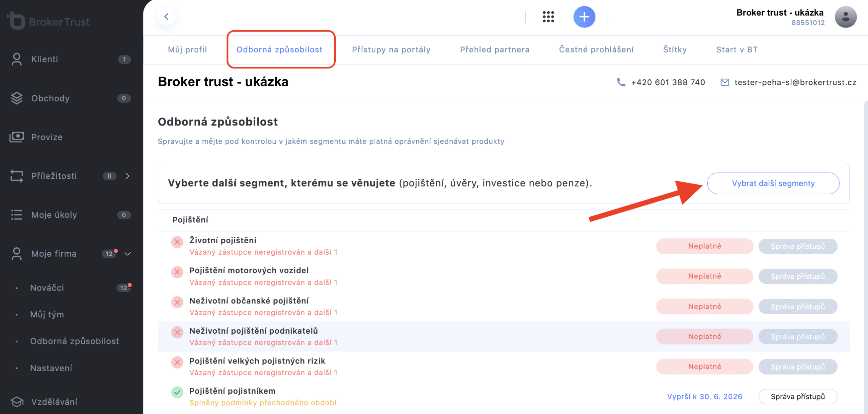Viewport: 868px width, 414px height.
Task: Click the Vzdělávání graduation cap icon
Action: point(16,402)
